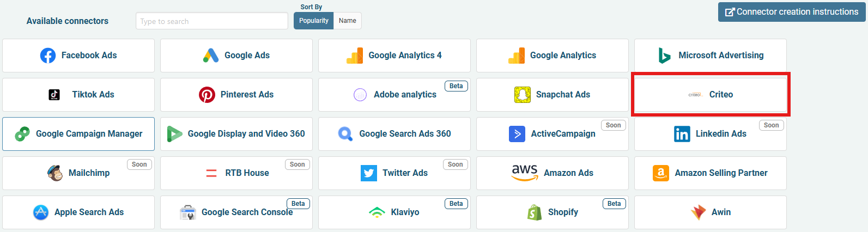Click the Mailchimp monkey icon

pyautogui.click(x=55, y=173)
